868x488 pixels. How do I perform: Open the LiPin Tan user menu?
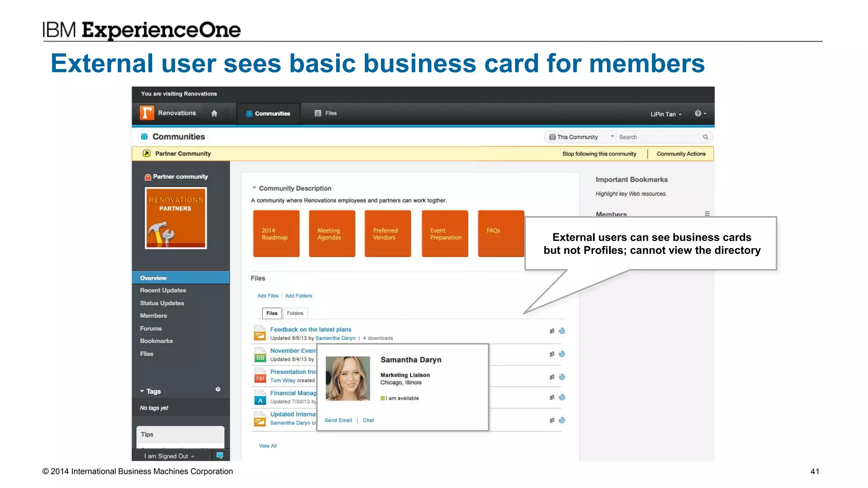666,114
